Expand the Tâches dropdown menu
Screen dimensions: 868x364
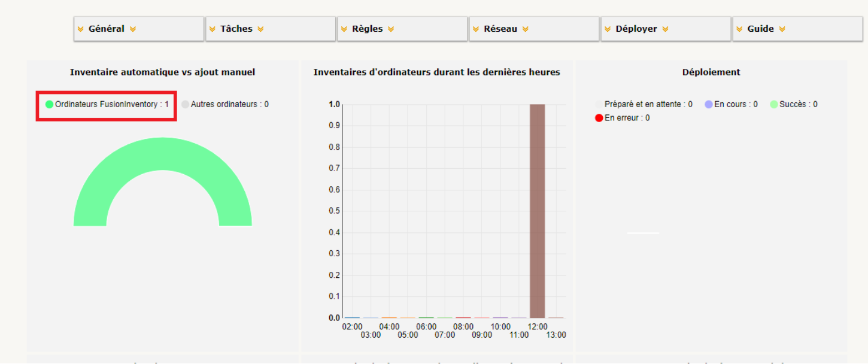tap(236, 29)
